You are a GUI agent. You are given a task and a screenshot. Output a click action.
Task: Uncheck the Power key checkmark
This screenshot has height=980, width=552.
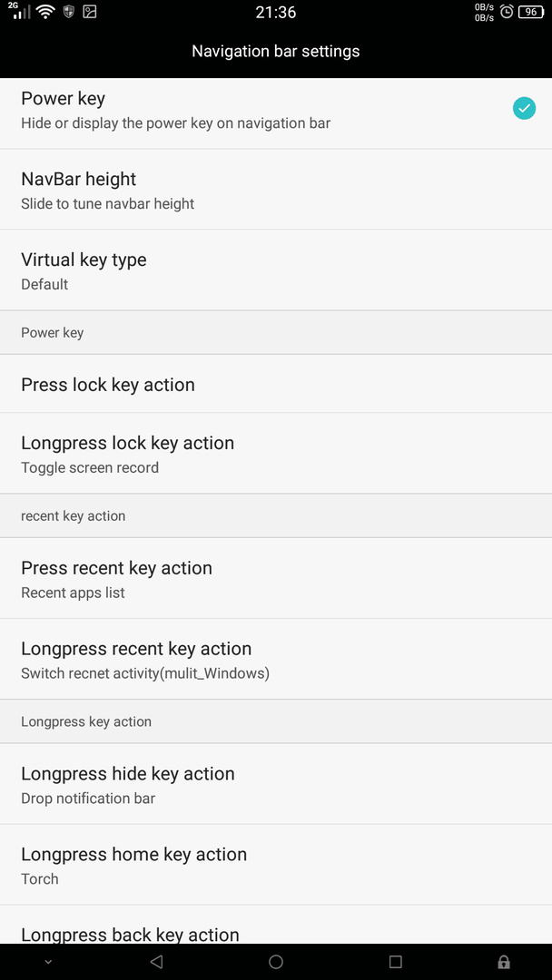tap(524, 109)
